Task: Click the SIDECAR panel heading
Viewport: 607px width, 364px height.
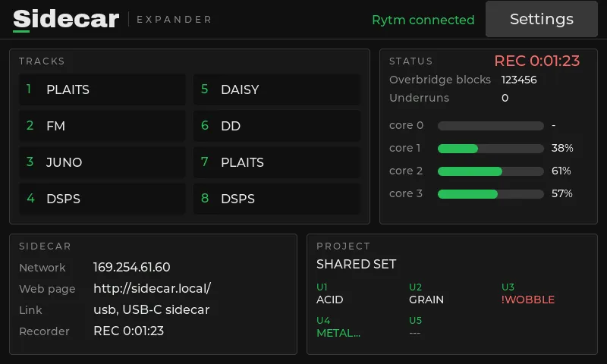Action: pyautogui.click(x=45, y=246)
